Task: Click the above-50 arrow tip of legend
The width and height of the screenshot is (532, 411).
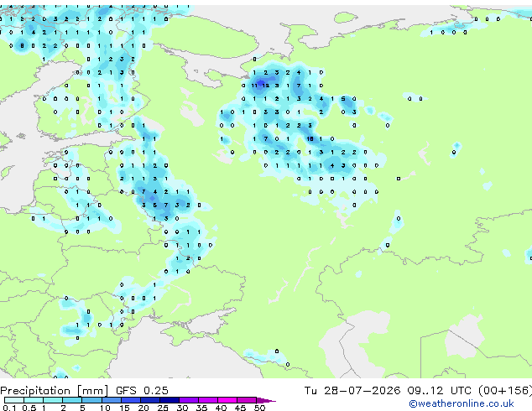Action: [266, 400]
